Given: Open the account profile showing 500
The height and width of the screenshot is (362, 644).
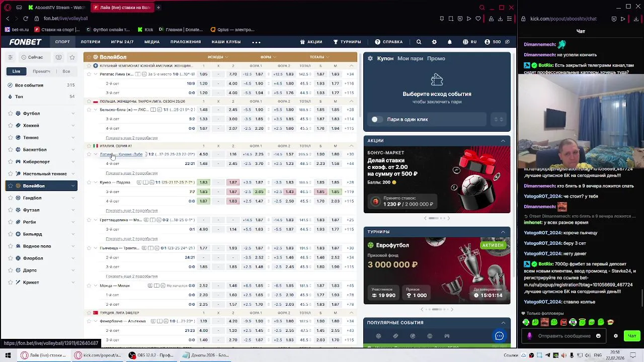Looking at the screenshot, I should coord(493,42).
